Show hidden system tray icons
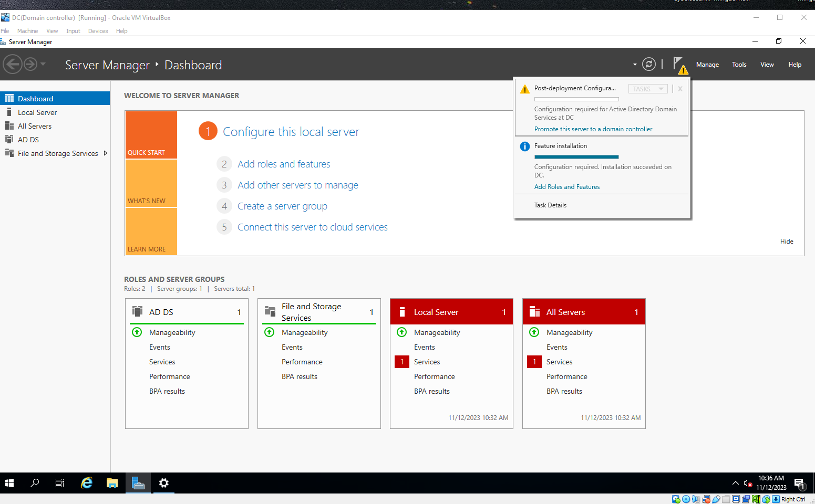Image resolution: width=815 pixels, height=504 pixels. (735, 483)
